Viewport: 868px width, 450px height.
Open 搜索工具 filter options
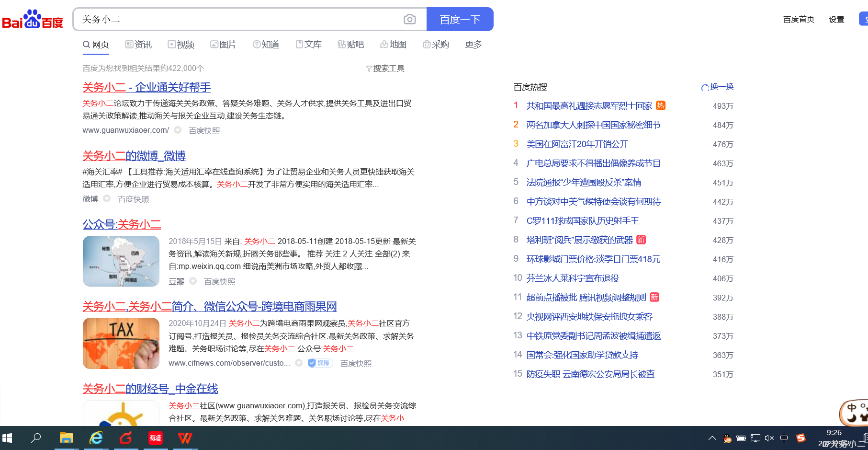click(x=385, y=69)
